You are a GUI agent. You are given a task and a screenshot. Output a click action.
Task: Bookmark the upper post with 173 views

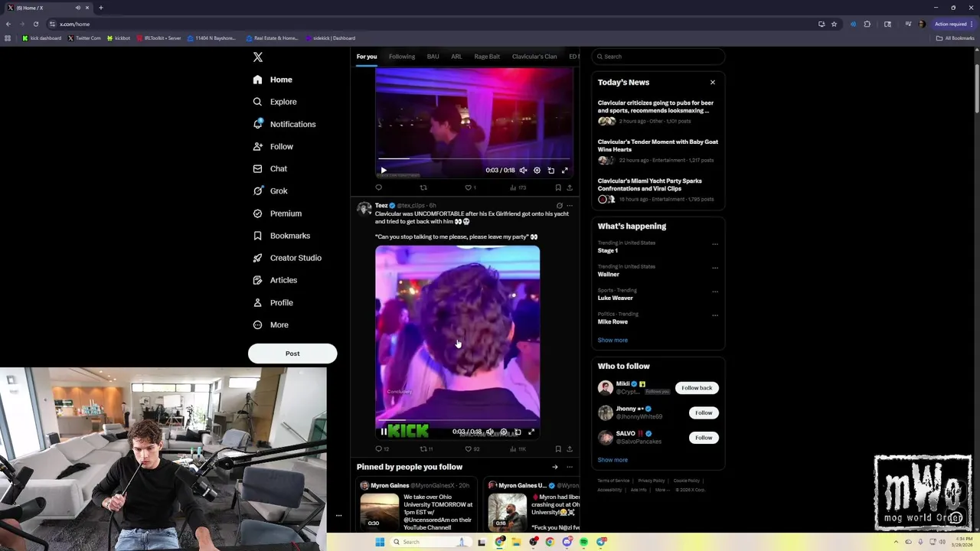[558, 187]
